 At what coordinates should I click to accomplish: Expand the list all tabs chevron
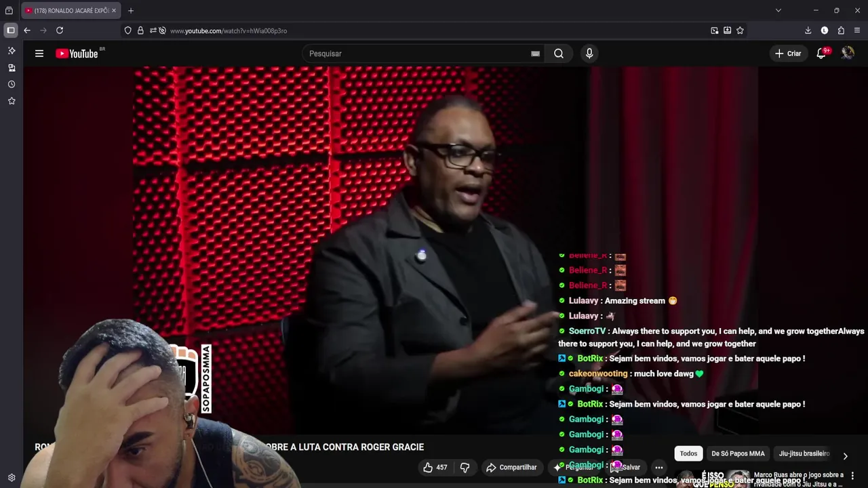[x=778, y=10]
